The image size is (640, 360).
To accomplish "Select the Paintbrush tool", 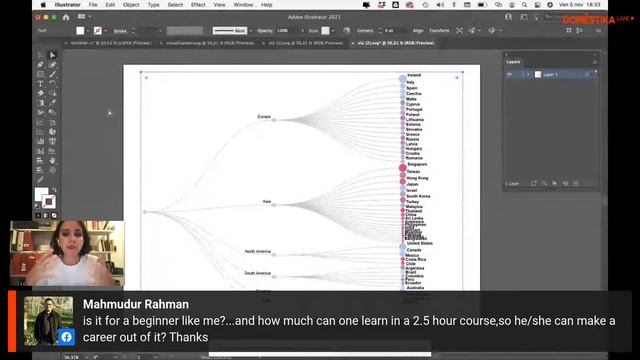I will [52, 74].
